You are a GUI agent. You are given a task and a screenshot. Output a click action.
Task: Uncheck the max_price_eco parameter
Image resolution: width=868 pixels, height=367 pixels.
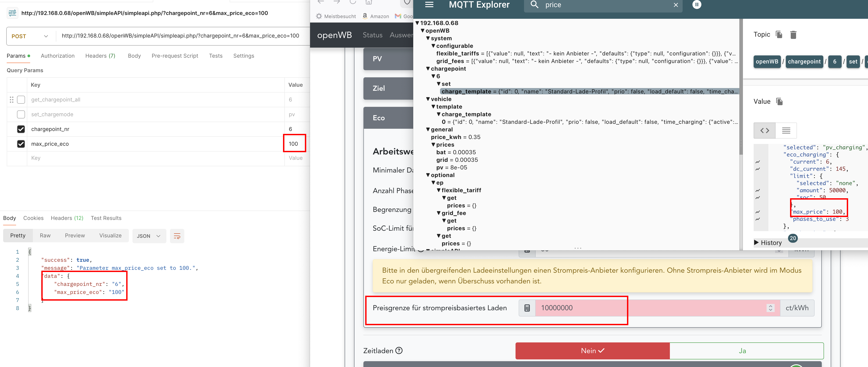[21, 144]
